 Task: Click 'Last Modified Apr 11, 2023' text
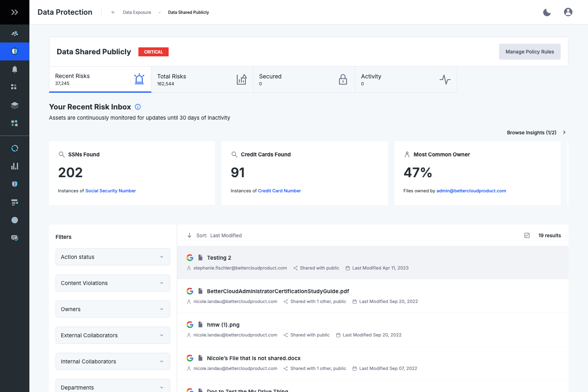pyautogui.click(x=380, y=268)
